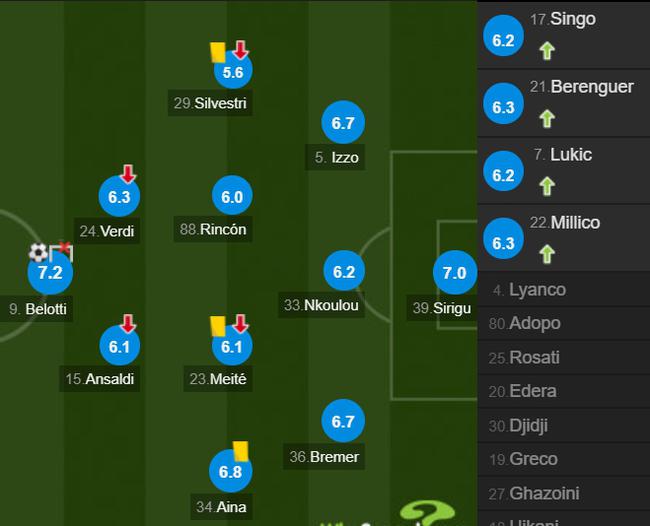Click the green arrow under Berenguer
The image size is (650, 526).
click(x=547, y=119)
